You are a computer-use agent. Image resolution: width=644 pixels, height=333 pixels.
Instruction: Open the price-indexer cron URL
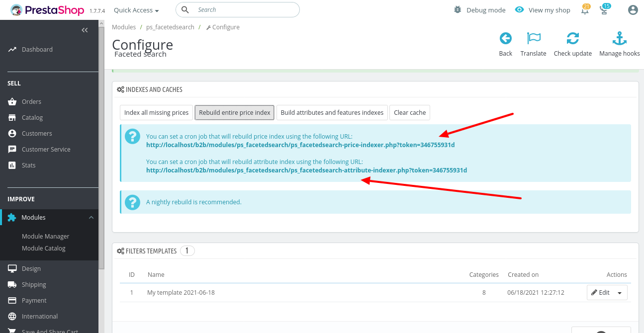[x=300, y=145]
